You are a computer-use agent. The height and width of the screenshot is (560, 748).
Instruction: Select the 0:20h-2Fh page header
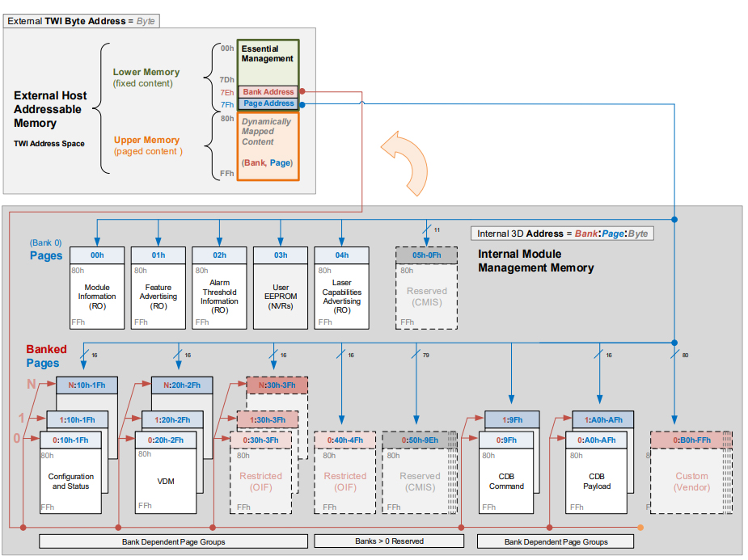point(166,440)
